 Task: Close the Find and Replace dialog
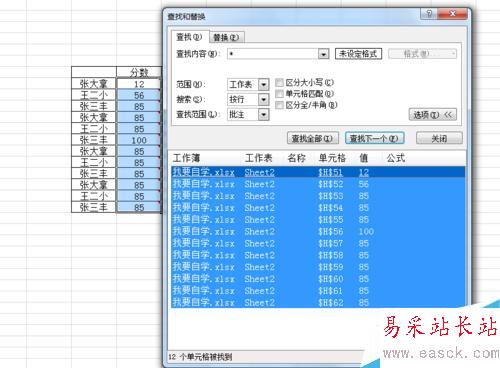(x=452, y=14)
